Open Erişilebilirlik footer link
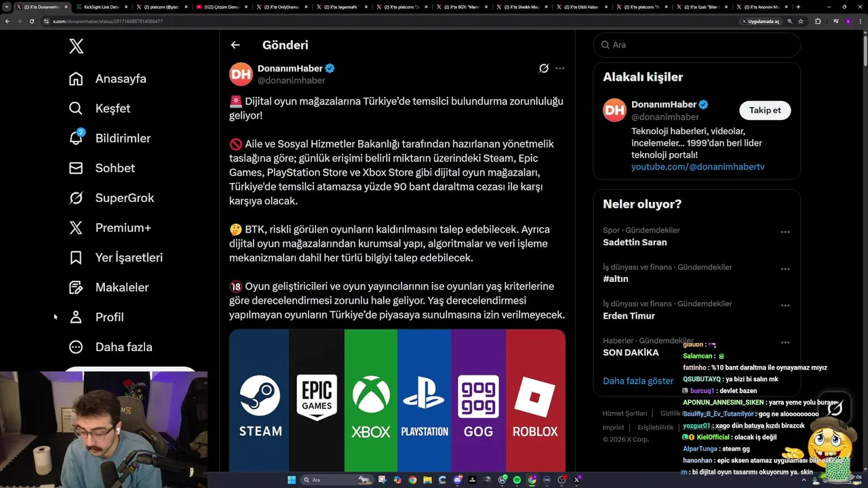868x488 pixels. coord(656,428)
